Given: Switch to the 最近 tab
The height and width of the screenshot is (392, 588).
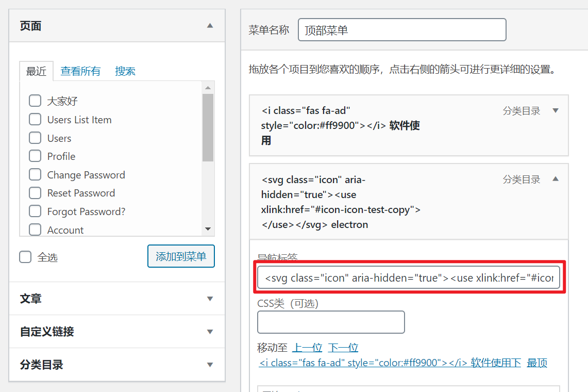Looking at the screenshot, I should 37,71.
